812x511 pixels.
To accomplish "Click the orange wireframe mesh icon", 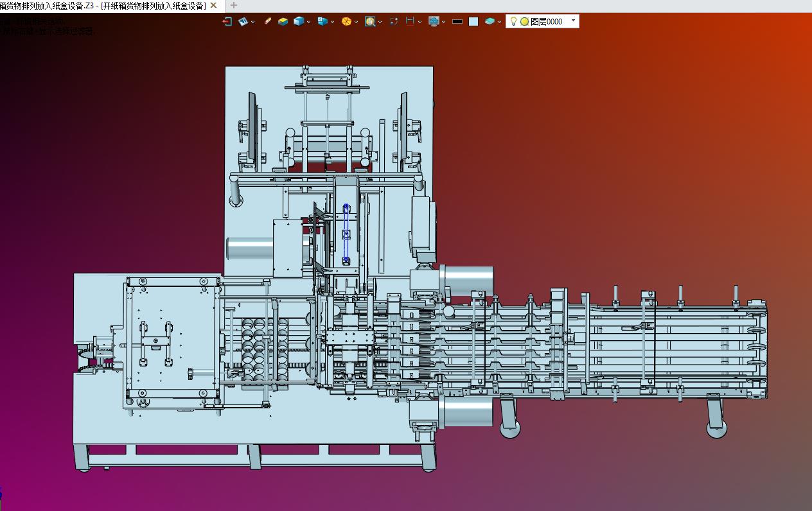I will pyautogui.click(x=346, y=21).
